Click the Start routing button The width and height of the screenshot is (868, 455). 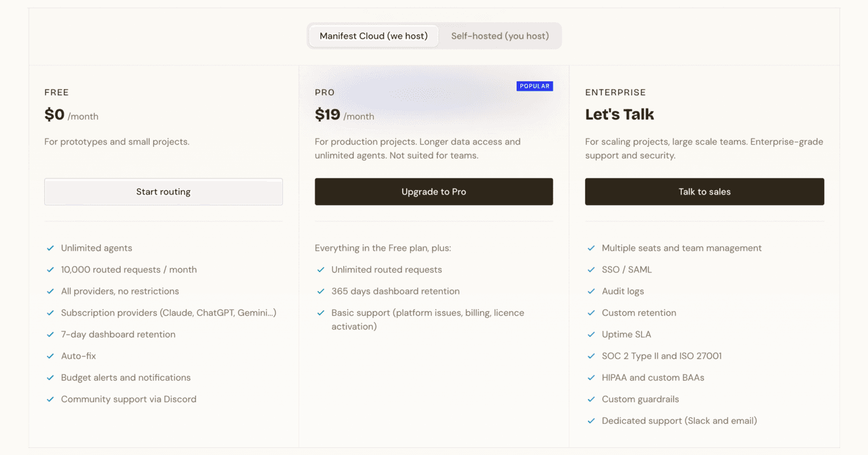coord(163,192)
